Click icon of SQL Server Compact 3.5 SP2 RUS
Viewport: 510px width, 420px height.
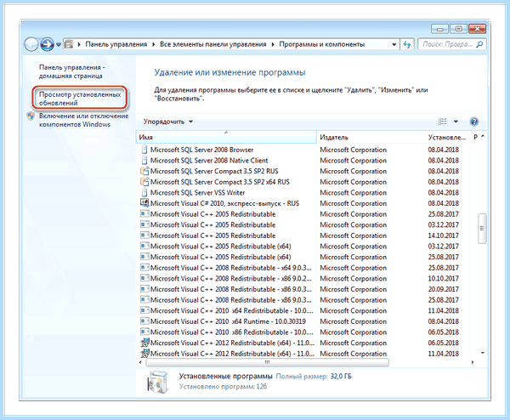pyautogui.click(x=144, y=171)
